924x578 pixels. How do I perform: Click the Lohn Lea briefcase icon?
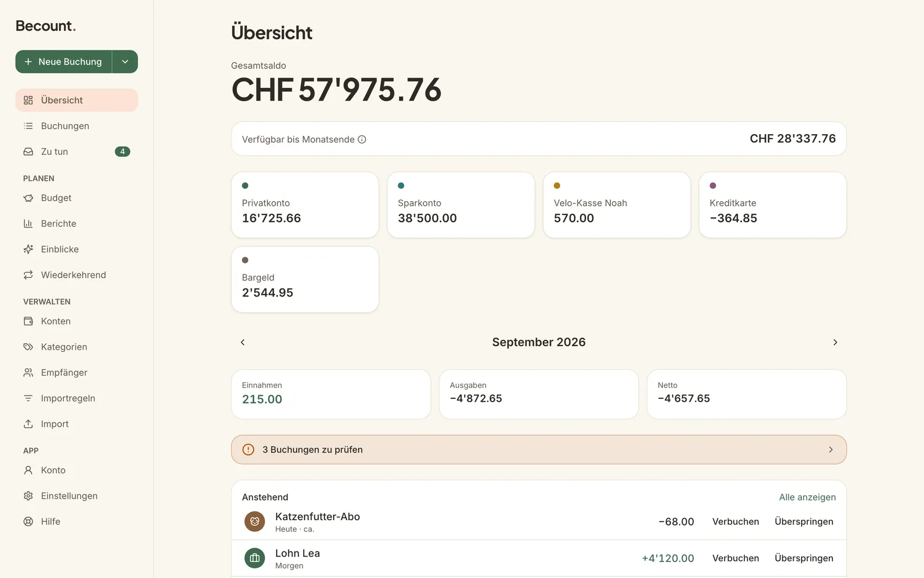pyautogui.click(x=255, y=558)
